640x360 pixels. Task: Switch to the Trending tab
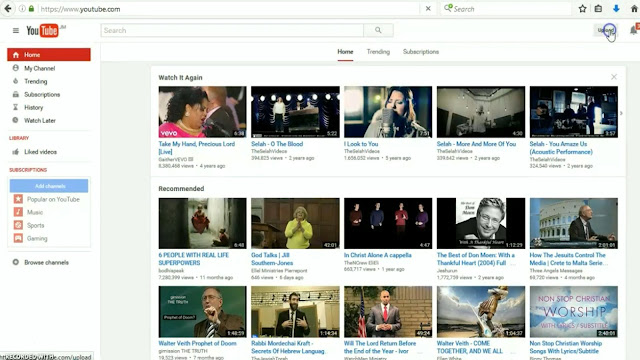click(x=378, y=52)
